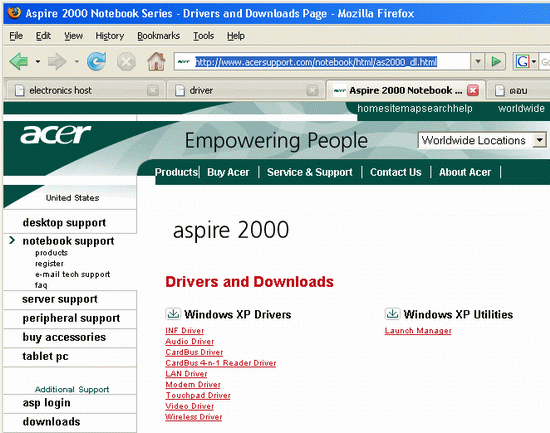Click the faq sub-link
This screenshot has height=433, width=550.
(x=41, y=285)
